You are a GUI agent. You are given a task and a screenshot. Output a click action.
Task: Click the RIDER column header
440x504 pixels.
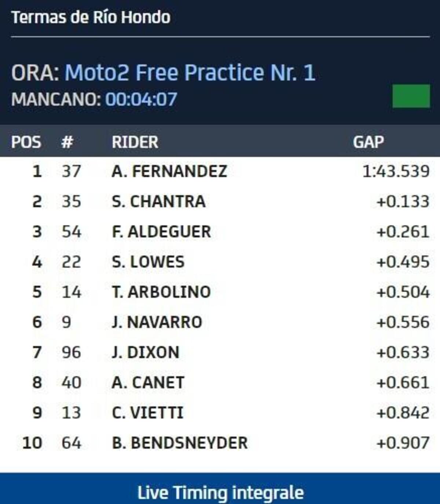[x=135, y=142]
